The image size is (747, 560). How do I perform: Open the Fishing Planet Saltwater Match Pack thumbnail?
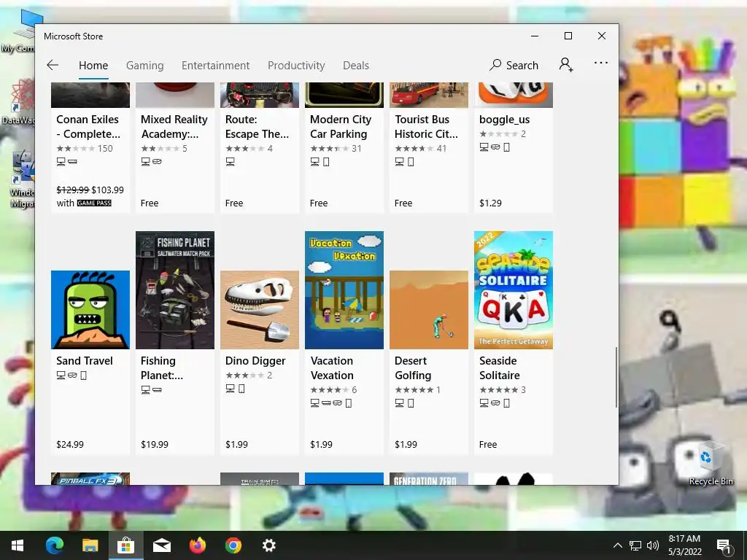pyautogui.click(x=175, y=290)
